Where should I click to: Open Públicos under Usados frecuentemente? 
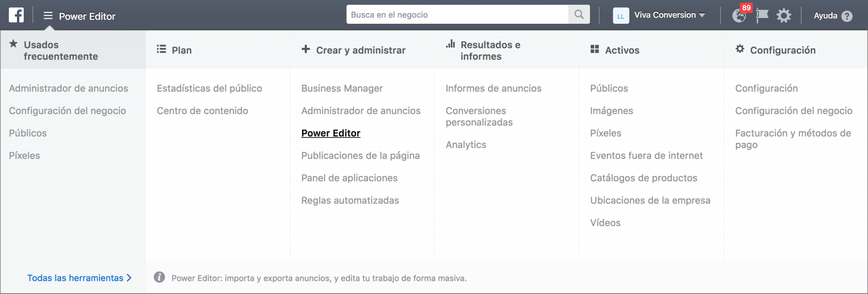(x=28, y=133)
